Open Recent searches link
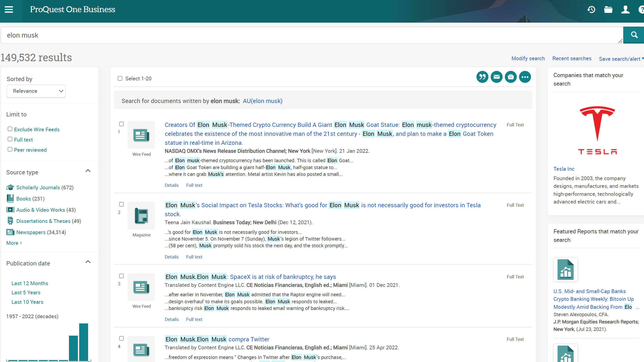Viewport: 644px width, 362px height. click(572, 58)
